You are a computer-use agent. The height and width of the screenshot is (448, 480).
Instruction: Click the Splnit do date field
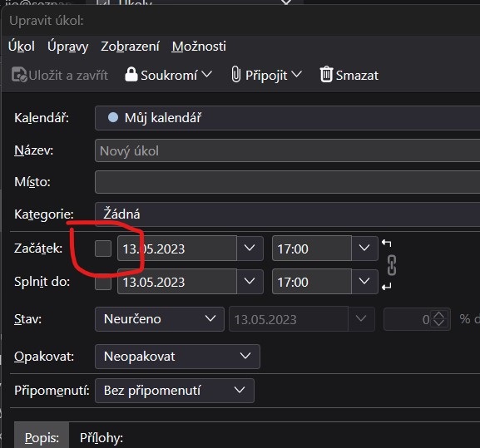[x=177, y=282]
